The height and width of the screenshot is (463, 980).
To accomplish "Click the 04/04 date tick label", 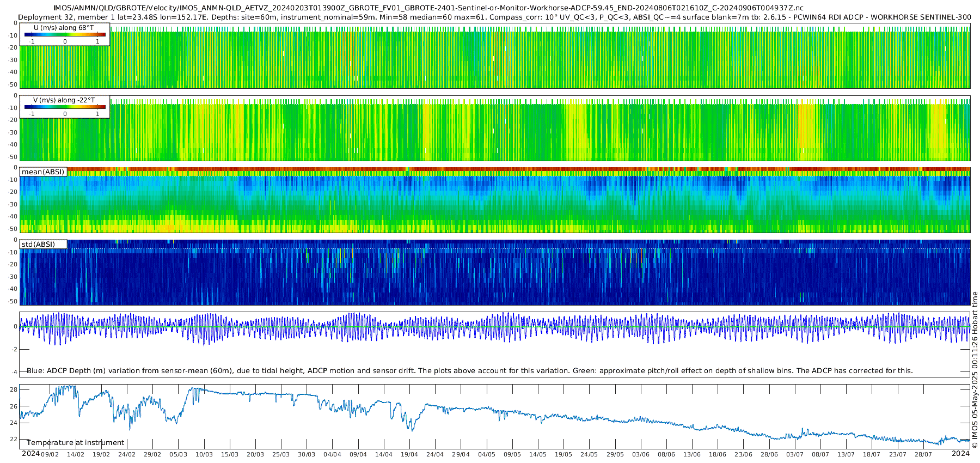I will point(332,454).
